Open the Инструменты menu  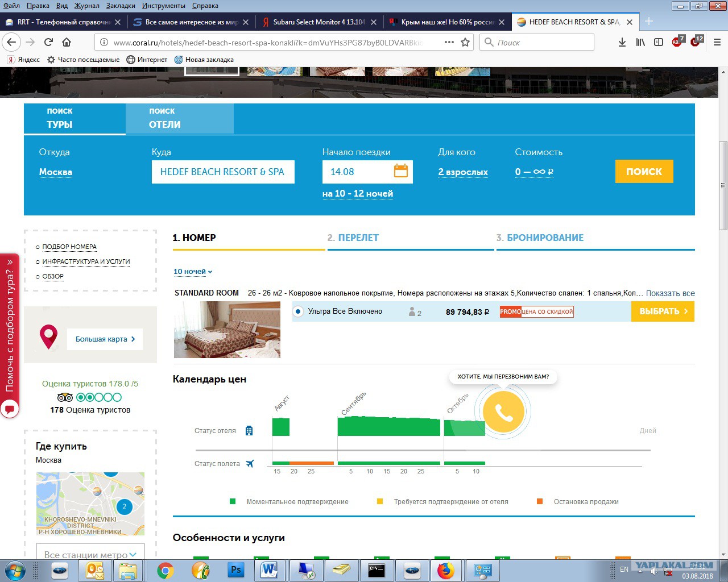[164, 6]
